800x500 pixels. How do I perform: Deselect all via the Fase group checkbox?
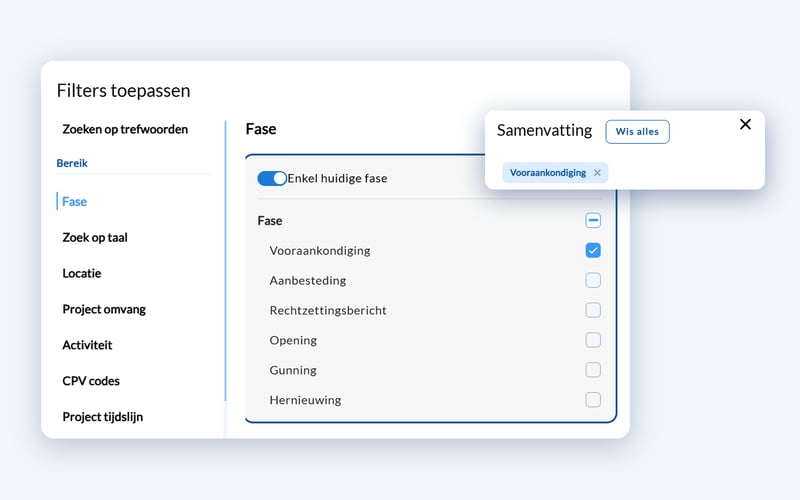tap(593, 220)
